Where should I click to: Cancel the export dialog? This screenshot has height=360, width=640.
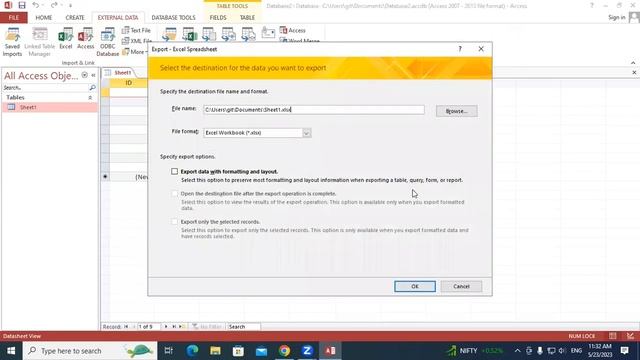point(461,287)
